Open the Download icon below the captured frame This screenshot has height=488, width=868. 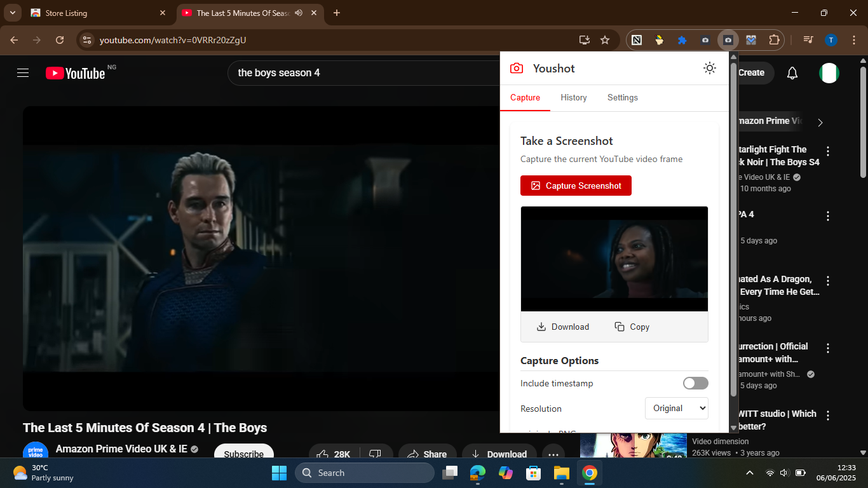540,327
